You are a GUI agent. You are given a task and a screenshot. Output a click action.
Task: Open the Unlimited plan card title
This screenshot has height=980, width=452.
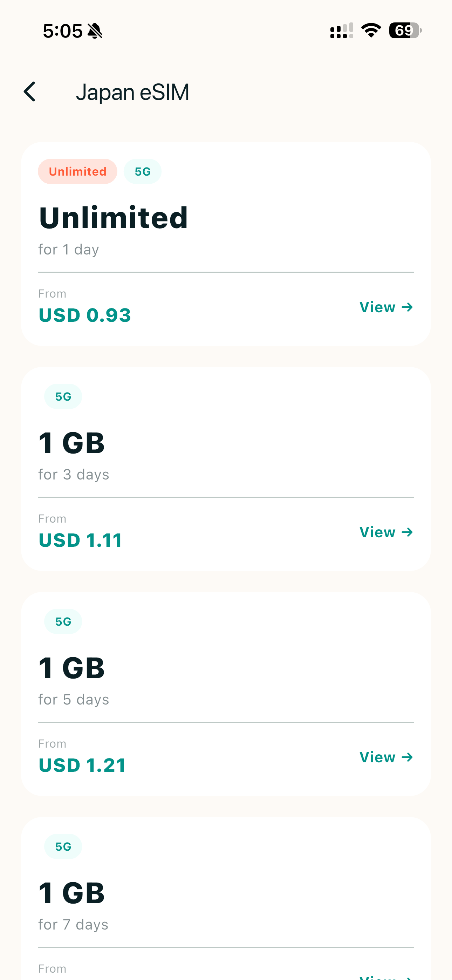pos(114,218)
